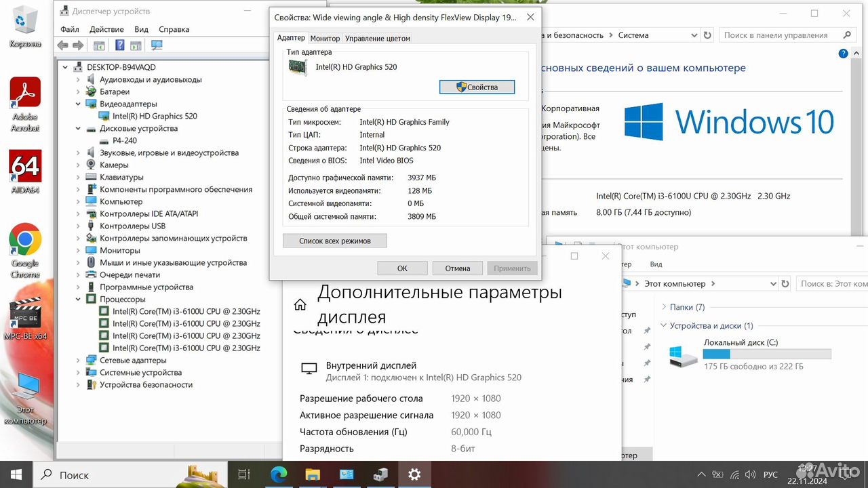Open the 'Вид' tab in File Explorer window
Viewport: 868px width, 488px height.
[x=656, y=264]
